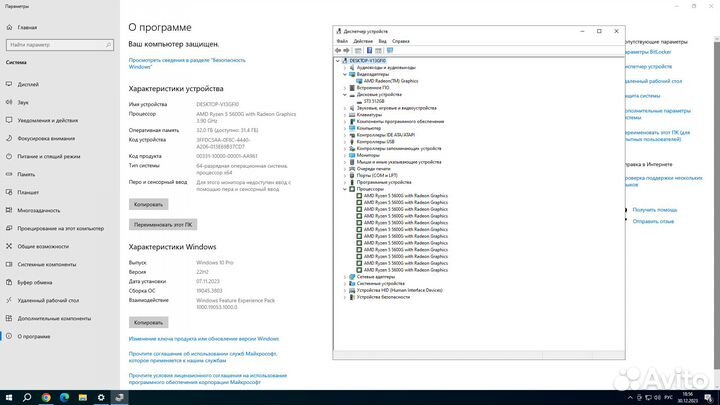Open the Вид menu in Device Manager
Image resolution: width=720 pixels, height=405 pixels.
click(x=382, y=41)
